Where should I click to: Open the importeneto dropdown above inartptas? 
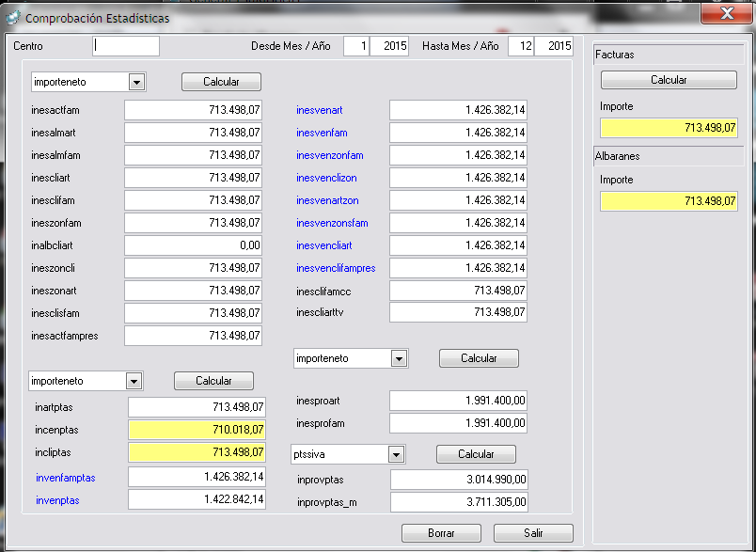point(134,382)
